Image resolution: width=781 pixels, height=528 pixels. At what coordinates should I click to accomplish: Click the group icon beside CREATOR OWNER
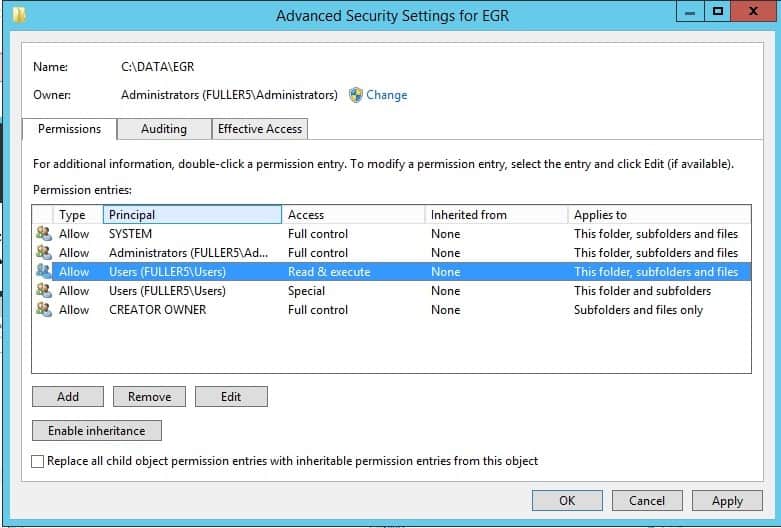[44, 309]
